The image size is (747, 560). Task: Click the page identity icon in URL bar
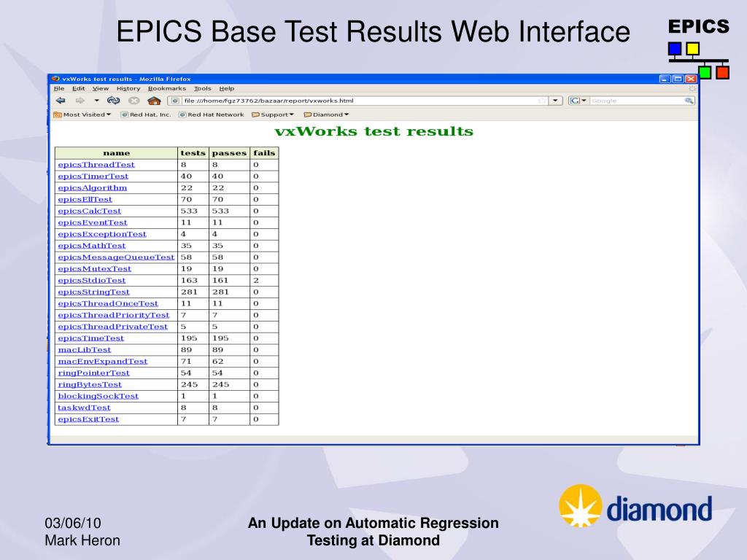pos(175,101)
